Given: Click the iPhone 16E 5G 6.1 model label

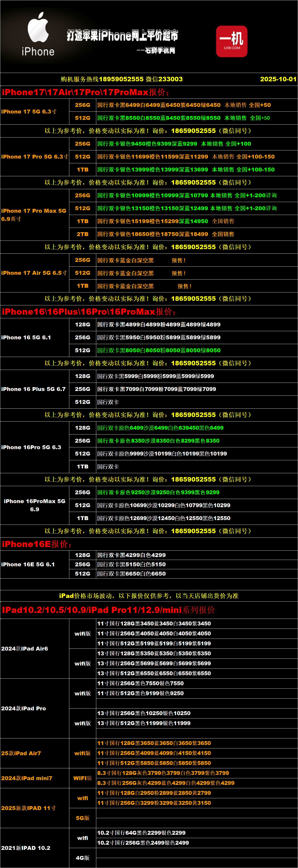Looking at the screenshot, I should [28, 564].
